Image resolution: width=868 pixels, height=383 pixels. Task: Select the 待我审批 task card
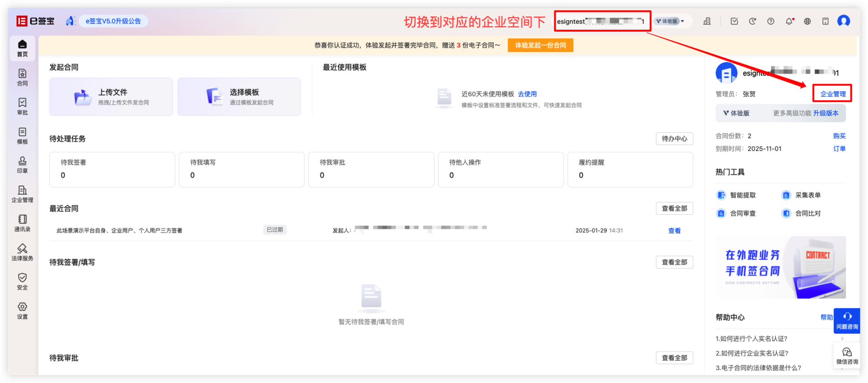click(x=371, y=170)
